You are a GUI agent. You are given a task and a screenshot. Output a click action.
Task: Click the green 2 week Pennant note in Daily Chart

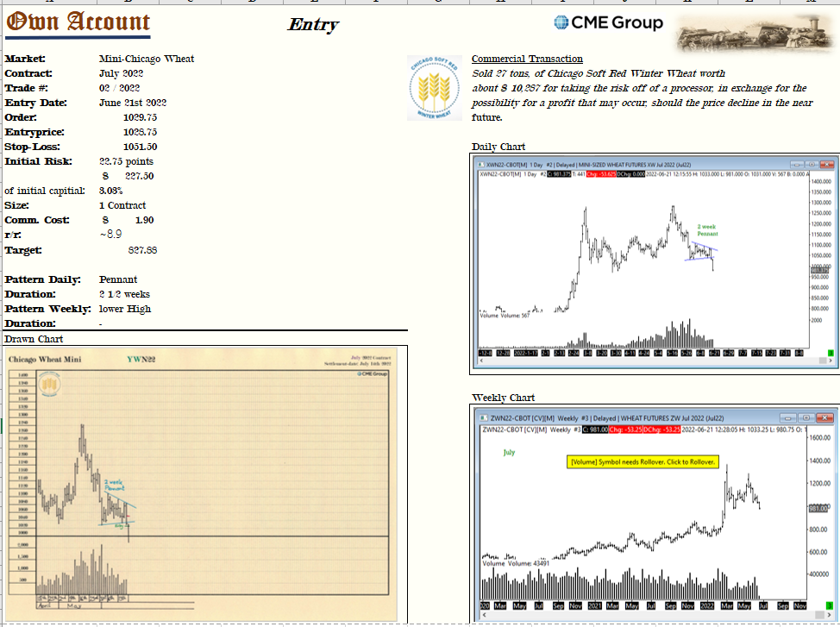tap(707, 230)
